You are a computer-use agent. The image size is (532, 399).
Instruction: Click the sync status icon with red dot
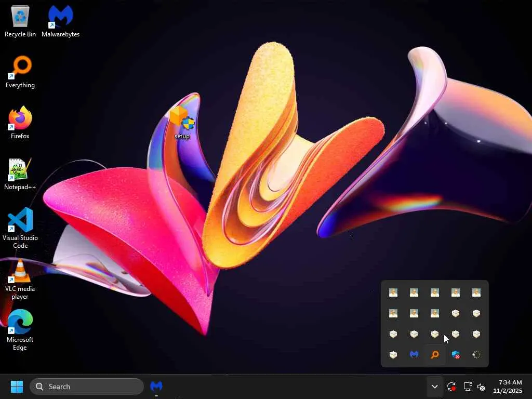pos(451,387)
